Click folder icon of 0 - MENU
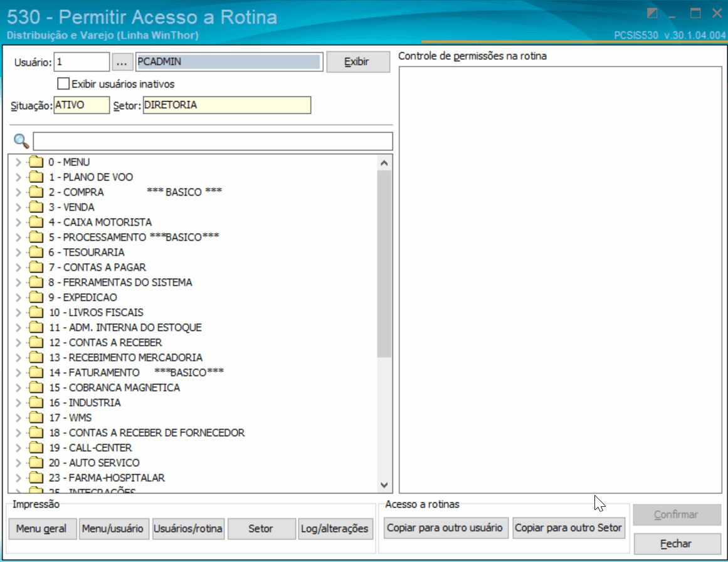The width and height of the screenshot is (728, 562). (36, 162)
